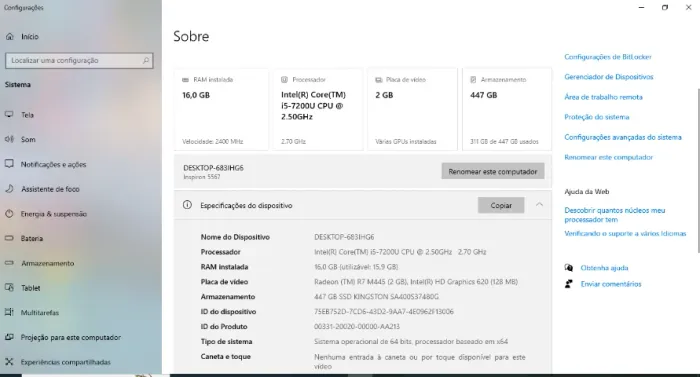The image size is (700, 377).
Task: Click Renomear este computador link on right
Action: coord(608,157)
